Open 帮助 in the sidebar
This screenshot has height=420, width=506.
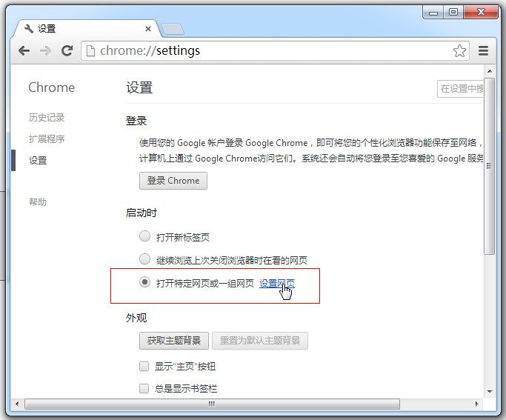pyautogui.click(x=38, y=202)
